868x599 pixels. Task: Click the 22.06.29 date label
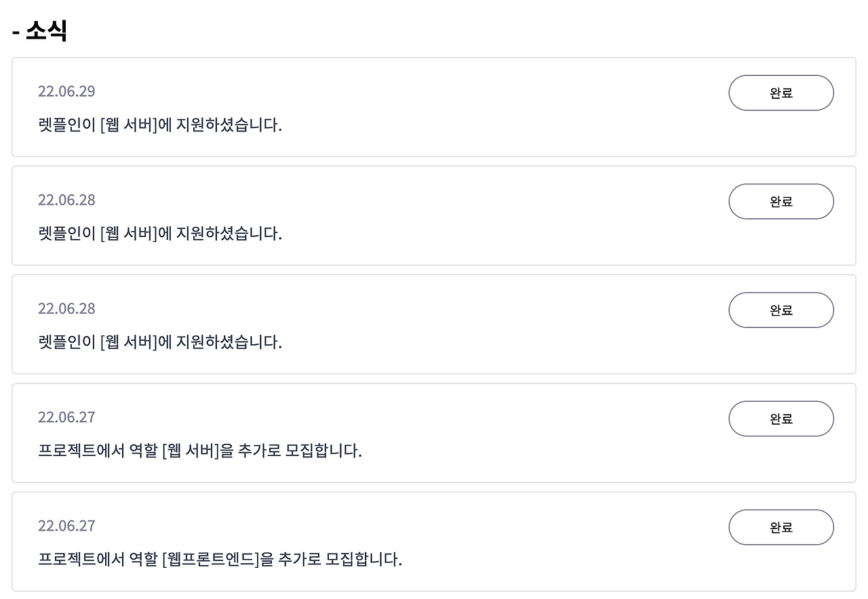tap(66, 91)
